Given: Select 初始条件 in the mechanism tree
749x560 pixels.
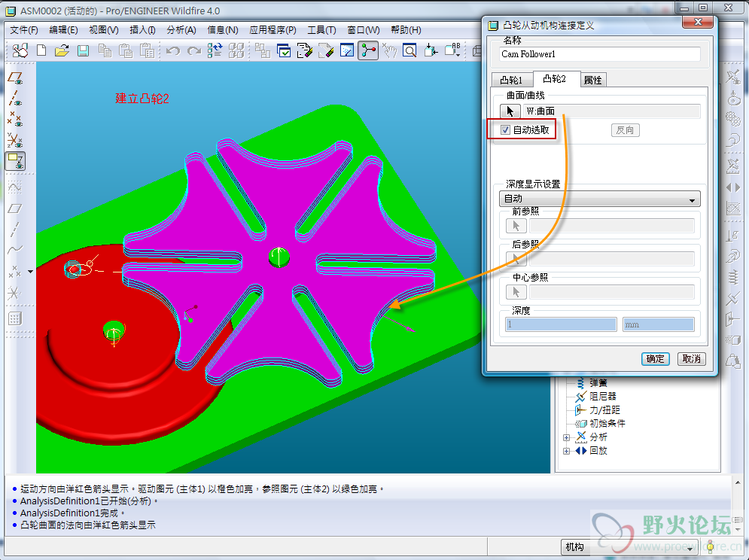Looking at the screenshot, I should tap(607, 423).
